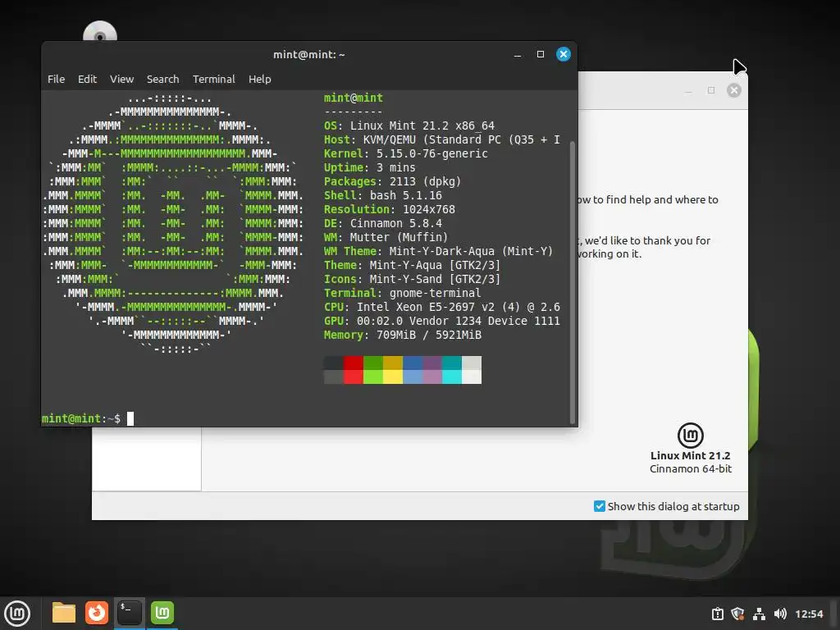
Task: Open the clock showing 12:54
Action: (x=809, y=614)
